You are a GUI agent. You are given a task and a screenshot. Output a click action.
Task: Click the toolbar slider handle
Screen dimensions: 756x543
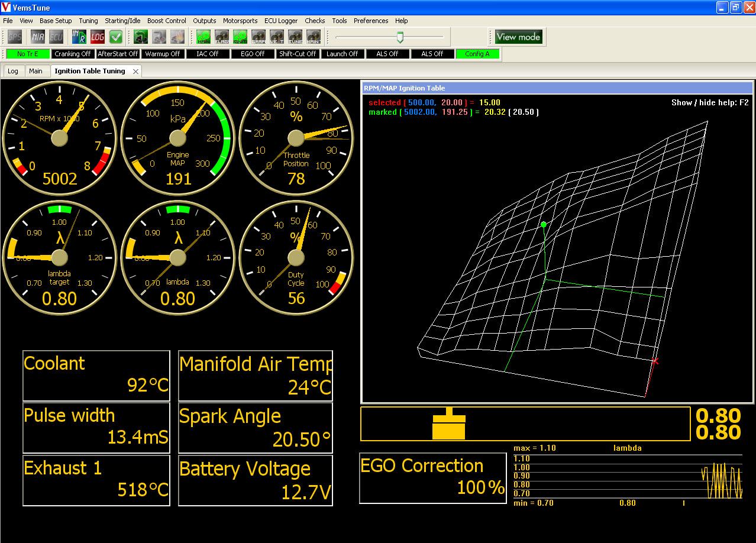(400, 37)
